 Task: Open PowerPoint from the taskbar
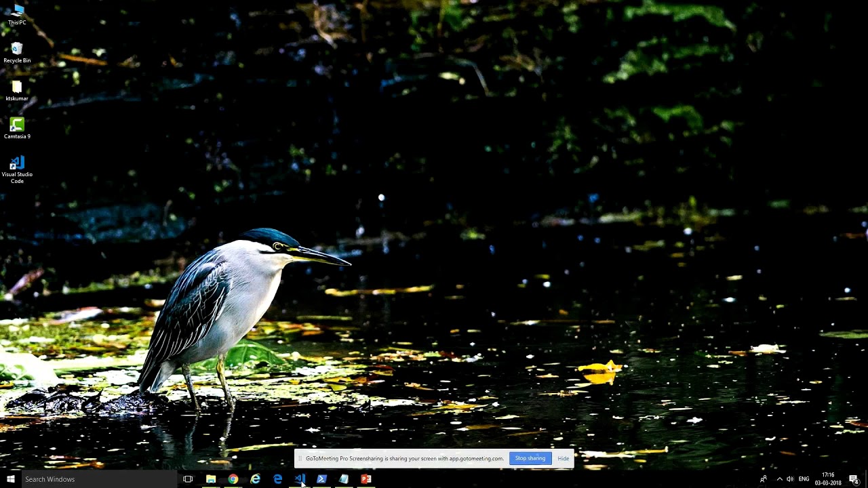(366, 479)
